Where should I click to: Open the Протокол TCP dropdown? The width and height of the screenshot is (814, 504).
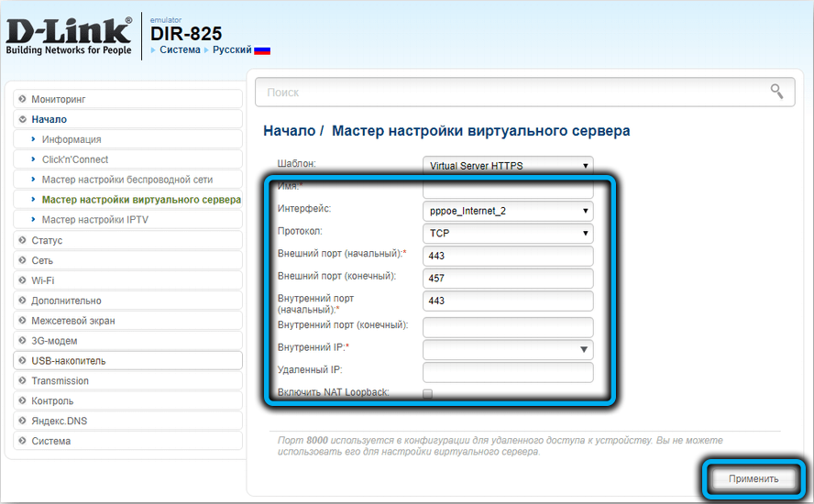(508, 234)
